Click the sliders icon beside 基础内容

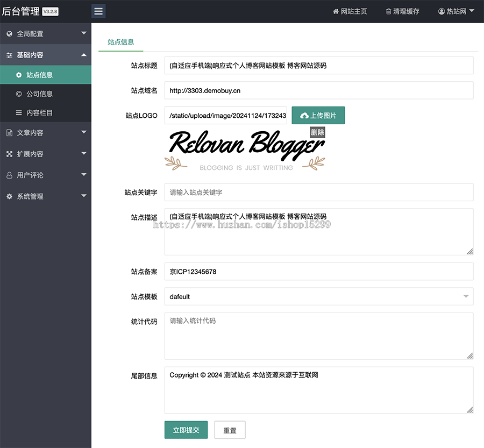tap(9, 55)
